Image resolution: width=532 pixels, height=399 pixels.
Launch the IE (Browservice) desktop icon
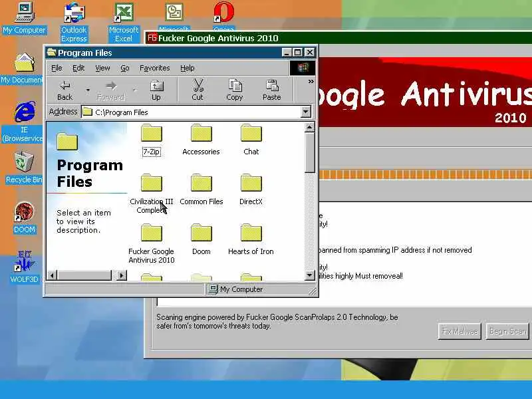click(x=23, y=122)
